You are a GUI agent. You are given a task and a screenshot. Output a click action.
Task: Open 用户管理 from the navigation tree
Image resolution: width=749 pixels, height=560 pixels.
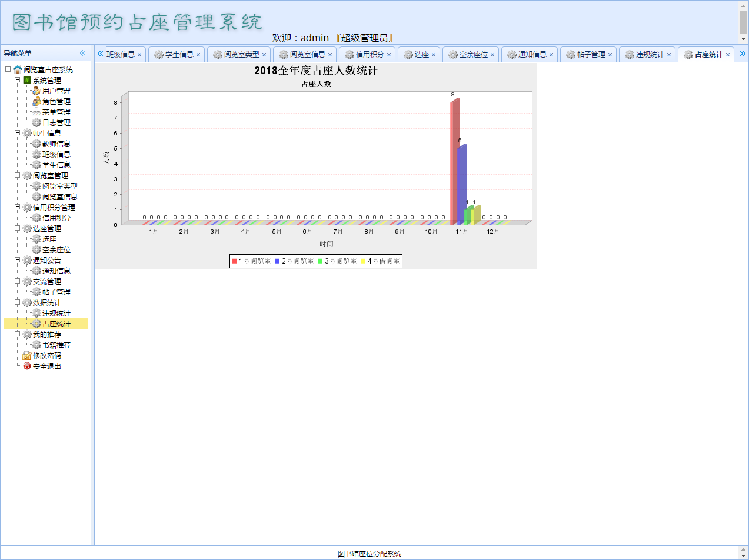click(56, 91)
